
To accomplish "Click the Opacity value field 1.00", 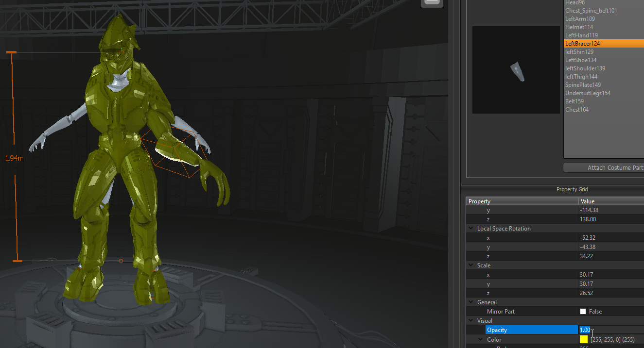I will pyautogui.click(x=611, y=330).
